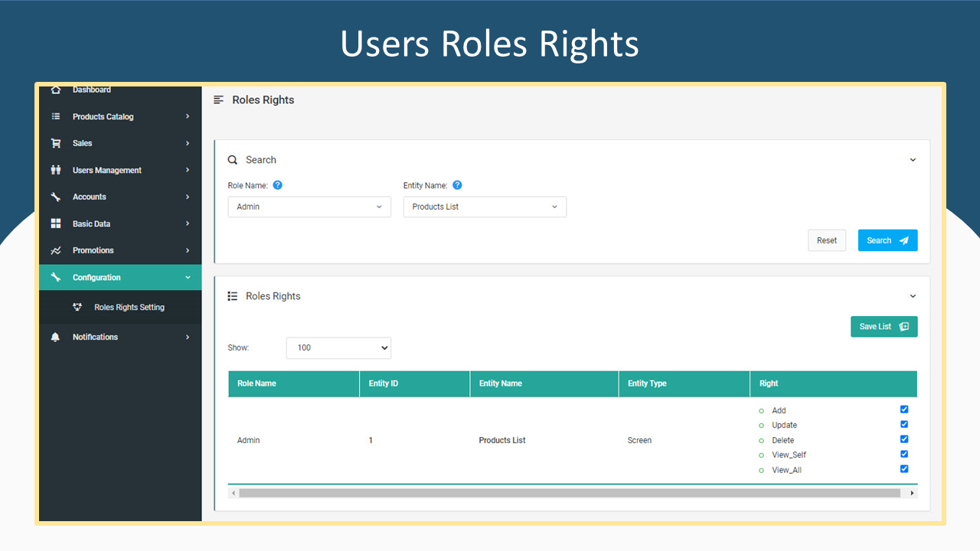Open the Show 100 entries dropdown
This screenshot has height=551, width=980.
pos(338,347)
